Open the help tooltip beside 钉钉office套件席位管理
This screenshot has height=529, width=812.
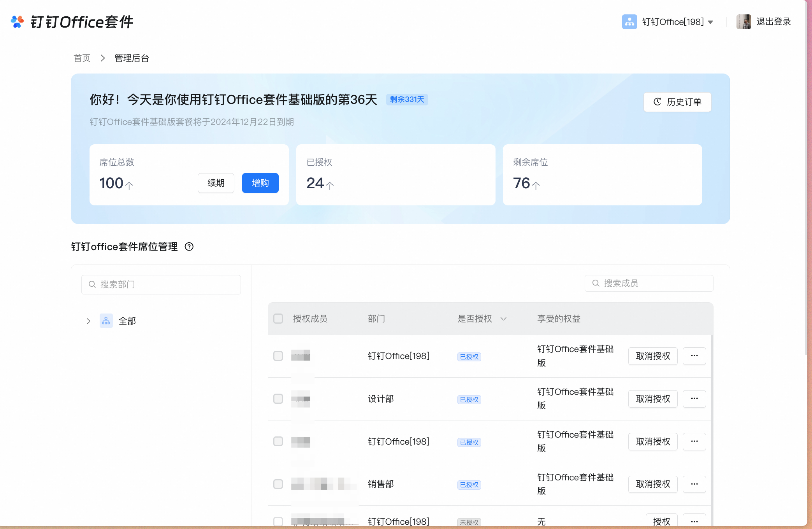click(x=189, y=247)
